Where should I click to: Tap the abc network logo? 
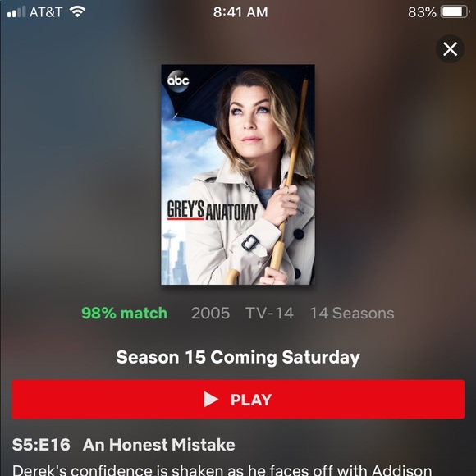click(178, 80)
